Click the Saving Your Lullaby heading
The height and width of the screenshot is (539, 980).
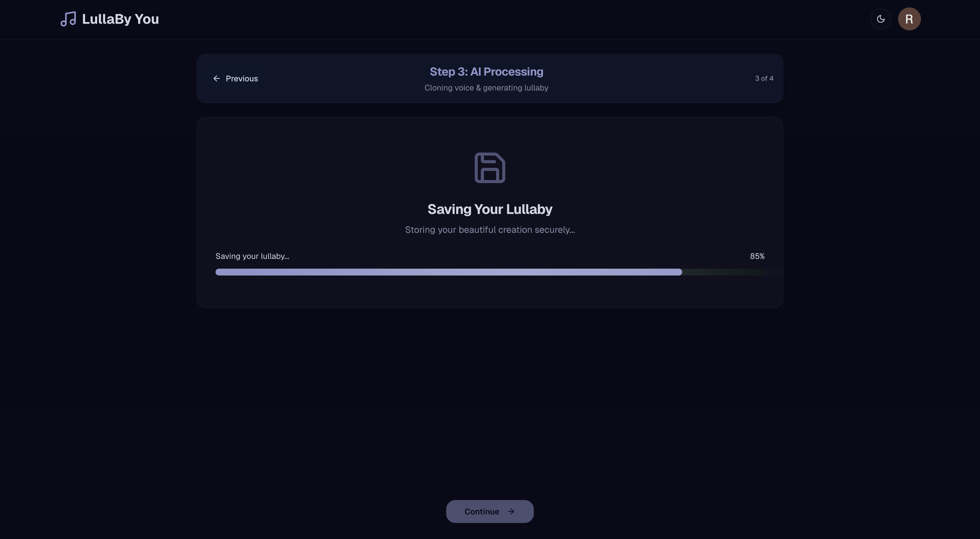(x=490, y=209)
